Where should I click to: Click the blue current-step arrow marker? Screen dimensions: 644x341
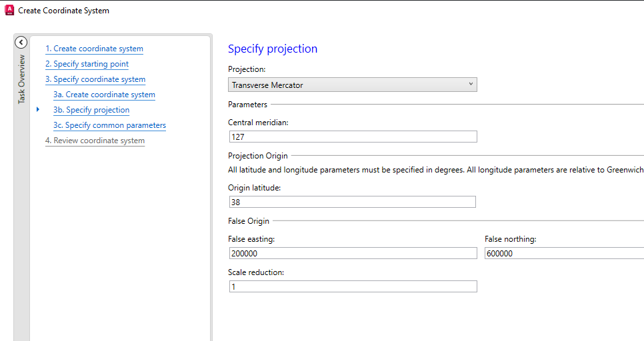coord(38,109)
